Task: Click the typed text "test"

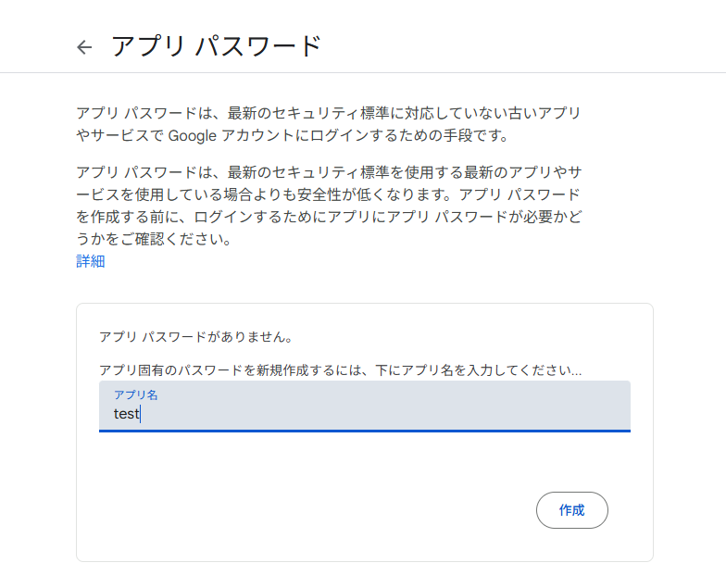Action: pyautogui.click(x=126, y=413)
